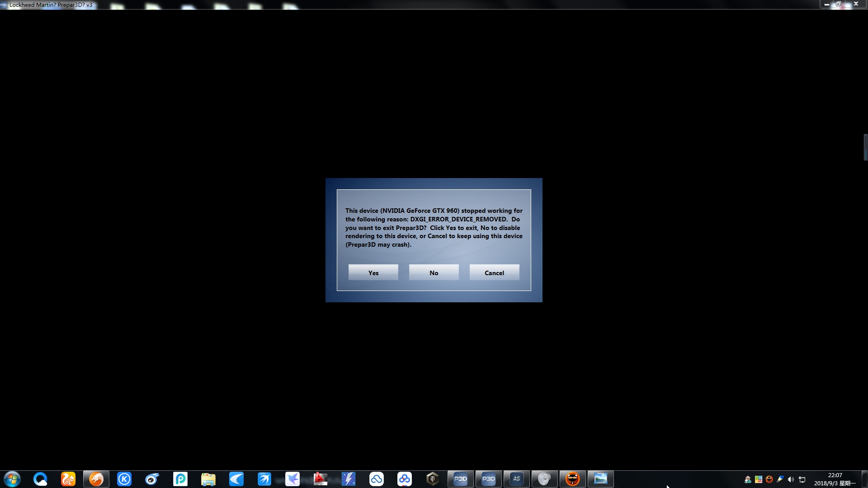Launch the orange UC Browser taskbar icon
Screen dimensions: 868x488
pyautogui.click(x=68, y=479)
